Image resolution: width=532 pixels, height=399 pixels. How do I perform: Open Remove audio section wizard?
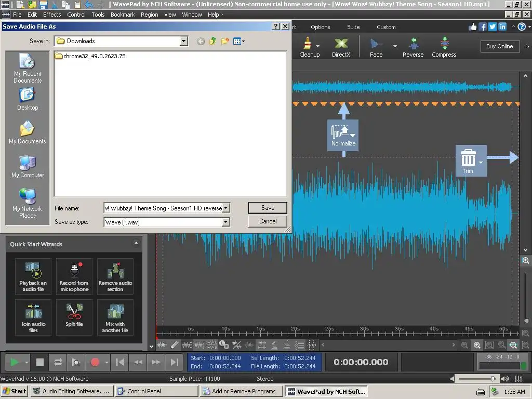point(115,276)
